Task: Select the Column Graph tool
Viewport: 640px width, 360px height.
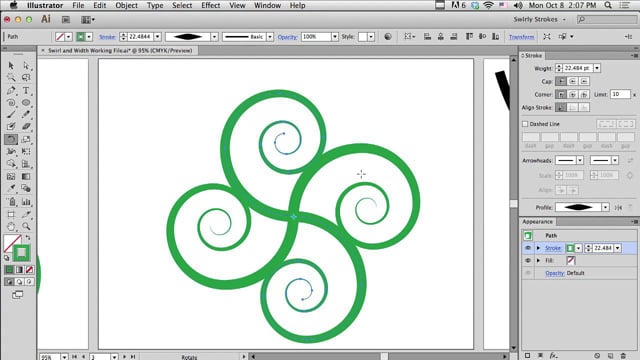Action: pos(26,202)
